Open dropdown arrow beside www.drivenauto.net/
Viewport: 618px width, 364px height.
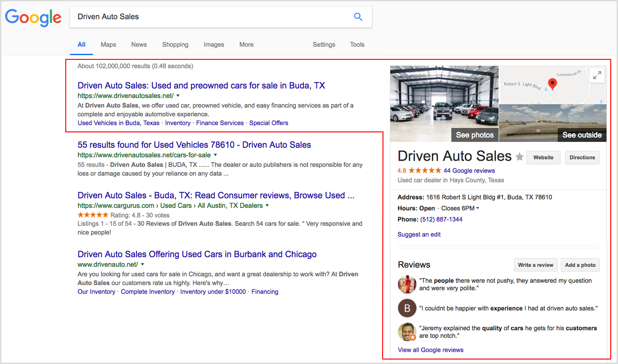click(142, 264)
